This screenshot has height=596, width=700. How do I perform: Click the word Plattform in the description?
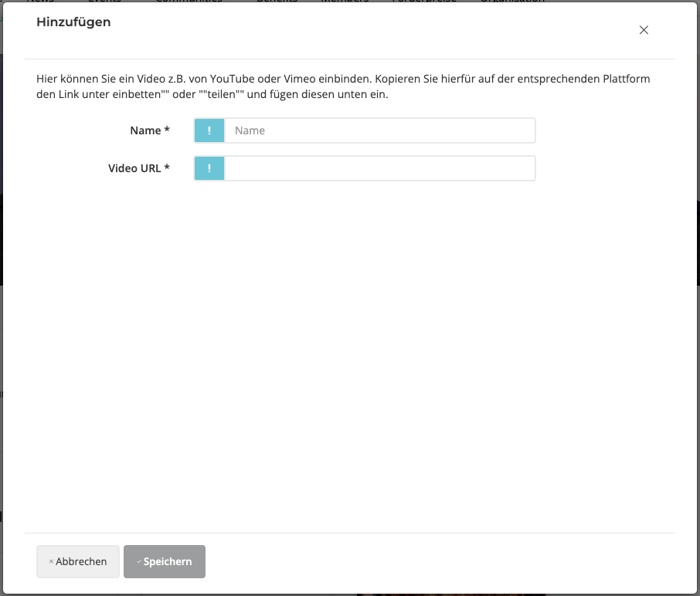[626, 80]
